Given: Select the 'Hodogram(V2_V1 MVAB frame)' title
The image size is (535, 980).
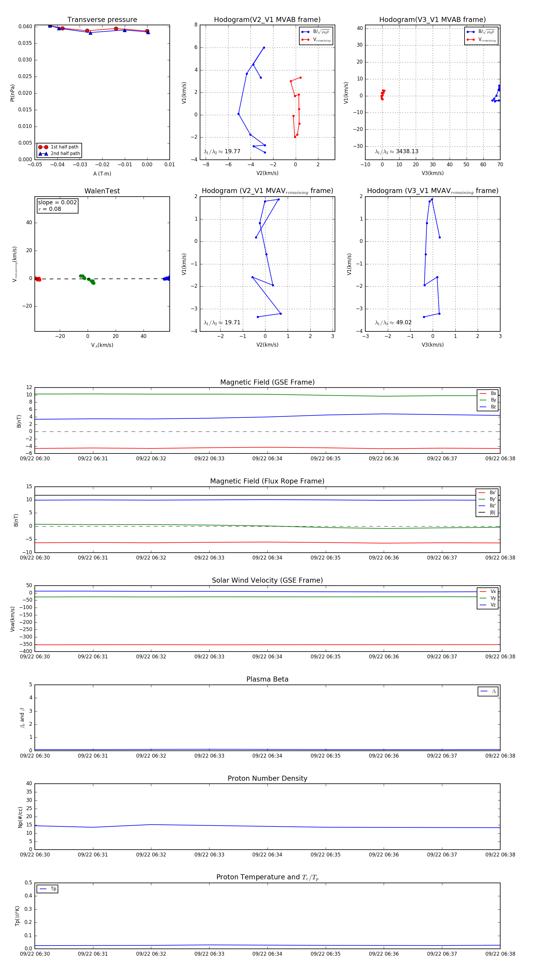Looking at the screenshot, I should click(x=267, y=20).
